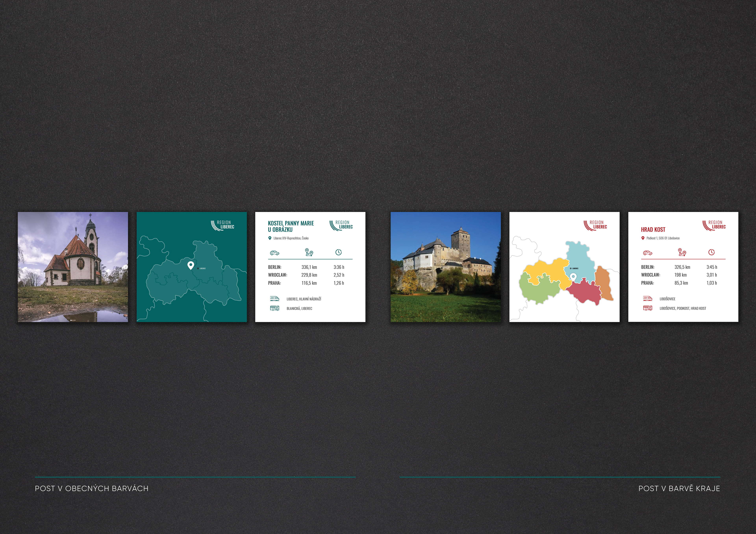This screenshot has height=534, width=756.
Task: Click bus icon beside Blanická, Liberec
Action: [274, 308]
